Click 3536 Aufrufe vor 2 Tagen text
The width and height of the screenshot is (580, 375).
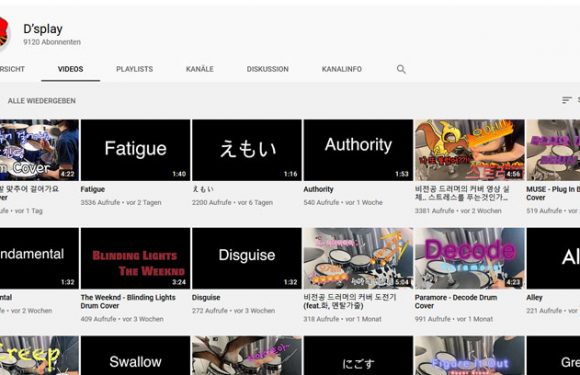tap(121, 203)
